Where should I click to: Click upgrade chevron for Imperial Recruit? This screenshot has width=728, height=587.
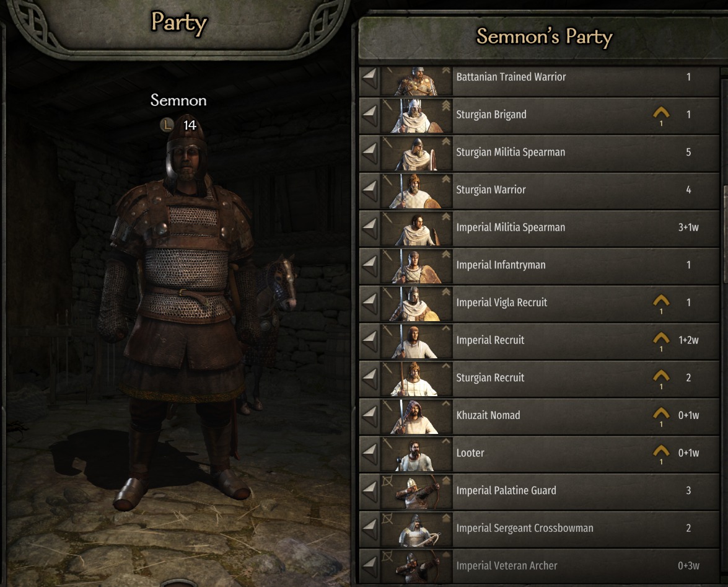point(661,338)
